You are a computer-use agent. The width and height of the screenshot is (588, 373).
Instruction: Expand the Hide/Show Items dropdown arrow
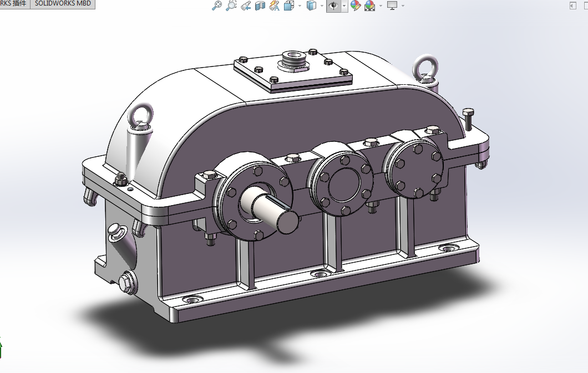coord(344,6)
